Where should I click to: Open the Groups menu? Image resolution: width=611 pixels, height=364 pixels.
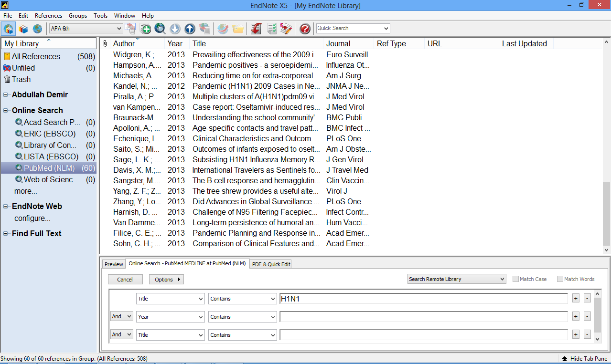point(78,16)
